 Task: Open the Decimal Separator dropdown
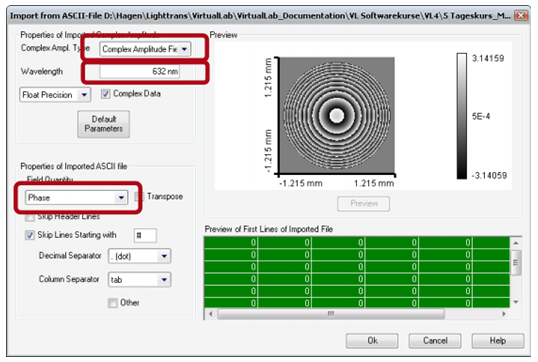click(139, 256)
